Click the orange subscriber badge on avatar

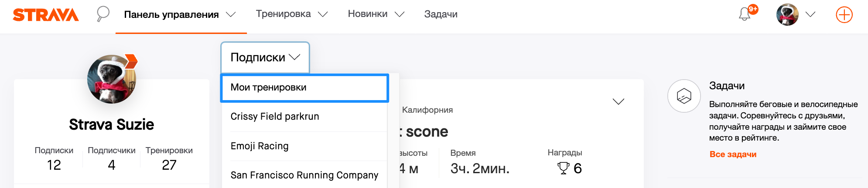pos(131,61)
